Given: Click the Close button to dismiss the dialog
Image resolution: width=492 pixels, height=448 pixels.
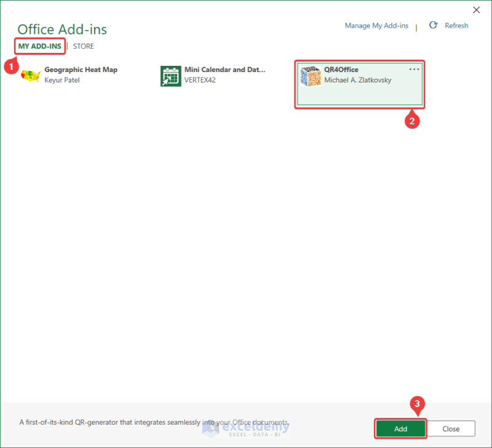Looking at the screenshot, I should click(451, 428).
